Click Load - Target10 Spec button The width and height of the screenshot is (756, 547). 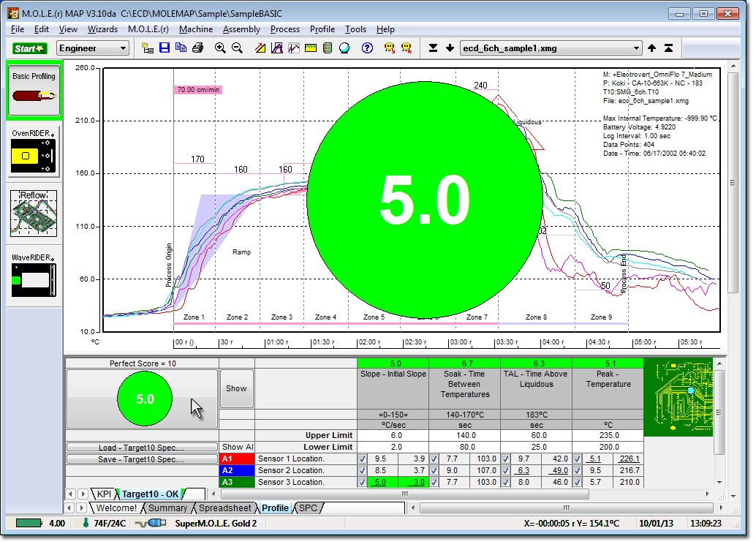(142, 448)
